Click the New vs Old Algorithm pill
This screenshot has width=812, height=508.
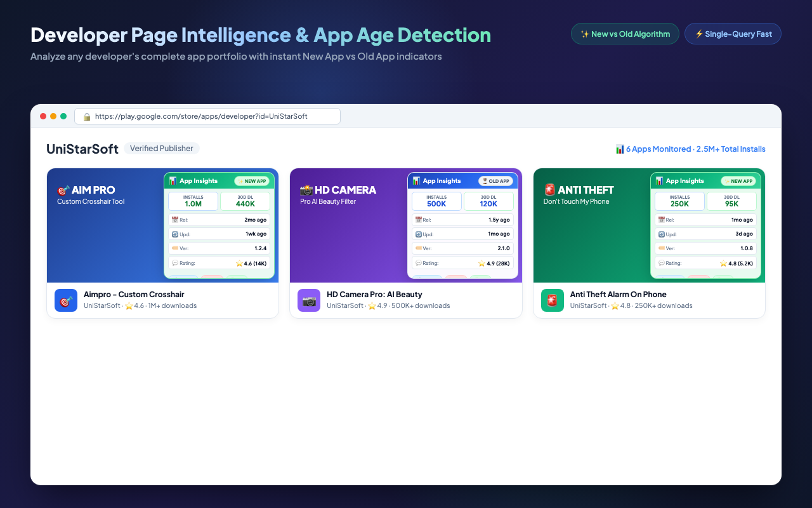click(625, 34)
